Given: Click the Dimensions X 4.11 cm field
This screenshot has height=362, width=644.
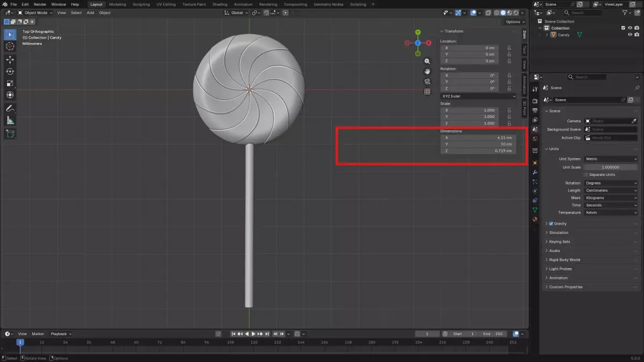Looking at the screenshot, I should coord(479,138).
